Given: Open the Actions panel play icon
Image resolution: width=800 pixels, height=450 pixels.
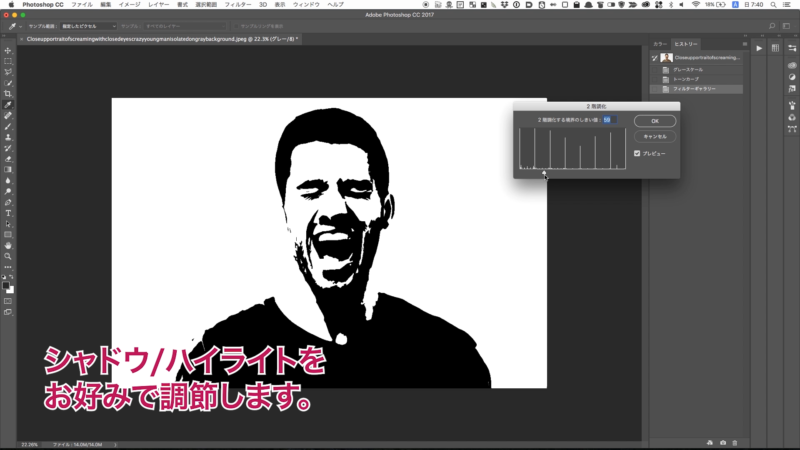Looking at the screenshot, I should tap(759, 48).
